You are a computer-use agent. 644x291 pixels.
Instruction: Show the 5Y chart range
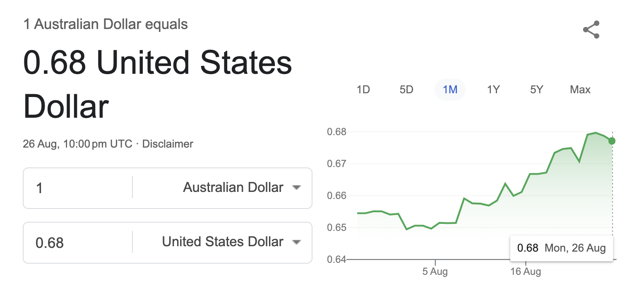(x=536, y=90)
